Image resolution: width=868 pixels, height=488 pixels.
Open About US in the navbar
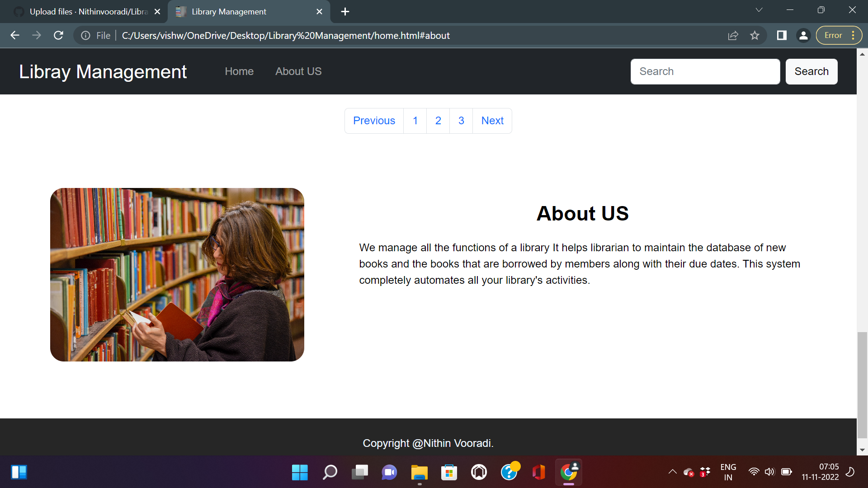point(298,71)
